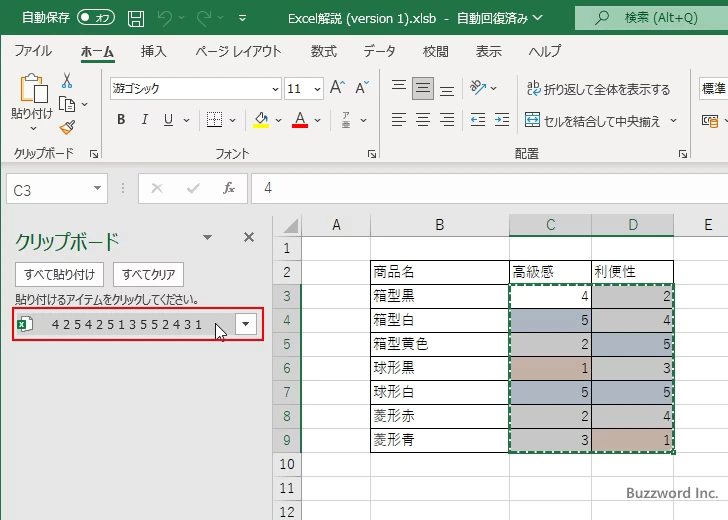Toggle the 自動保存 switch
Screen dimensions: 728x520
[96, 18]
